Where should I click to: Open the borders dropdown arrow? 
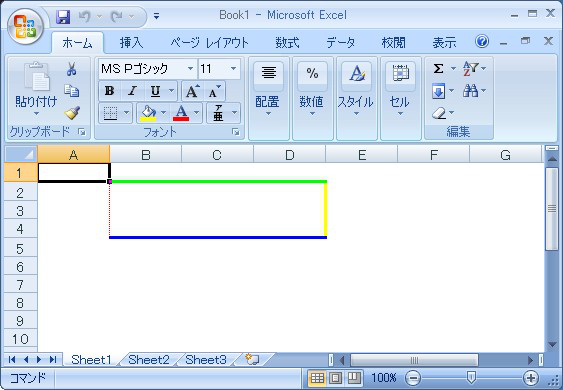[126, 113]
